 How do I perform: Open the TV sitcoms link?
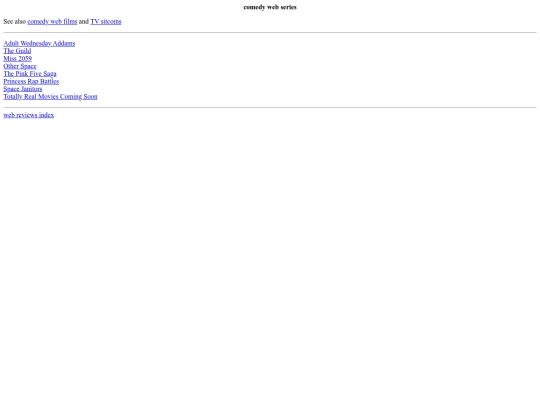click(x=106, y=21)
